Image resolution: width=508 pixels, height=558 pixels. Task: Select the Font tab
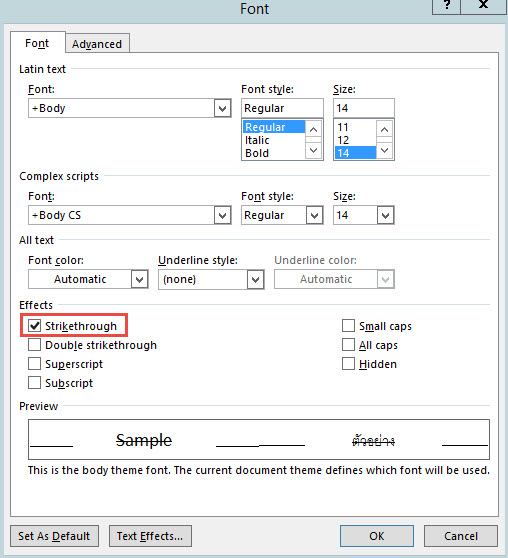pos(37,43)
